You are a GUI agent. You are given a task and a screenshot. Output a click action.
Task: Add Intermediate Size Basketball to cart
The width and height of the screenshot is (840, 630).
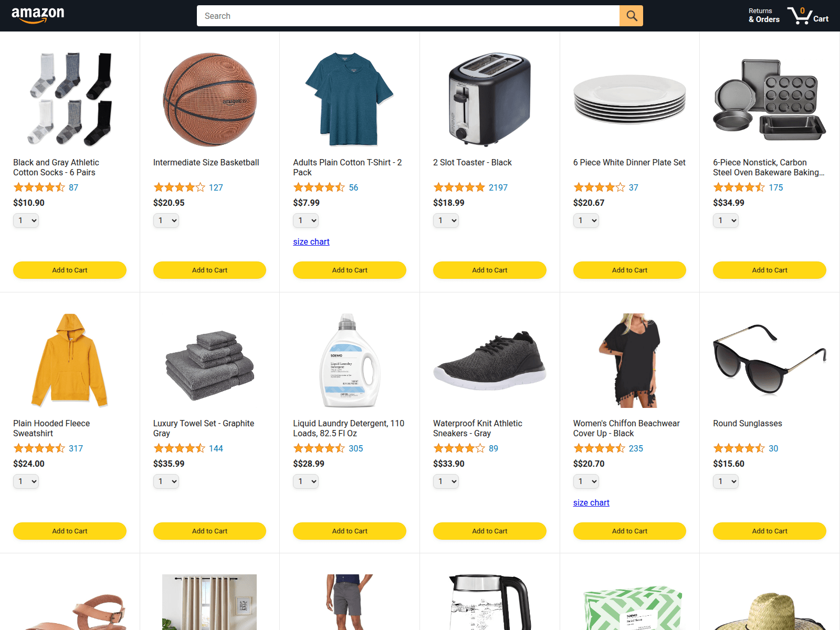pos(209,270)
